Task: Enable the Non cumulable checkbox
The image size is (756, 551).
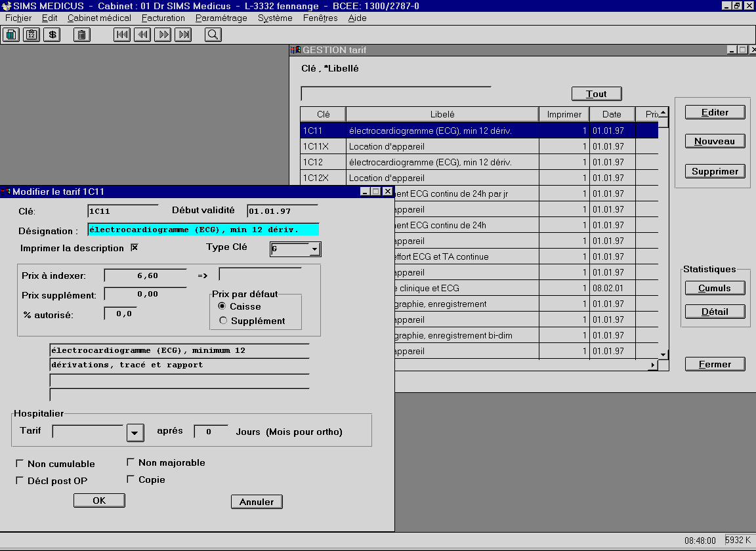Action: (20, 463)
